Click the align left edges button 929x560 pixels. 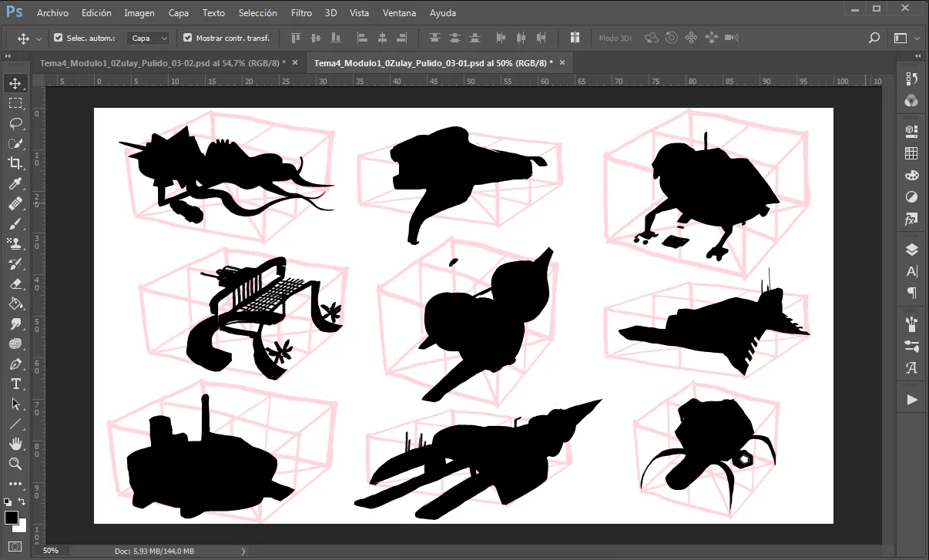[x=363, y=38]
